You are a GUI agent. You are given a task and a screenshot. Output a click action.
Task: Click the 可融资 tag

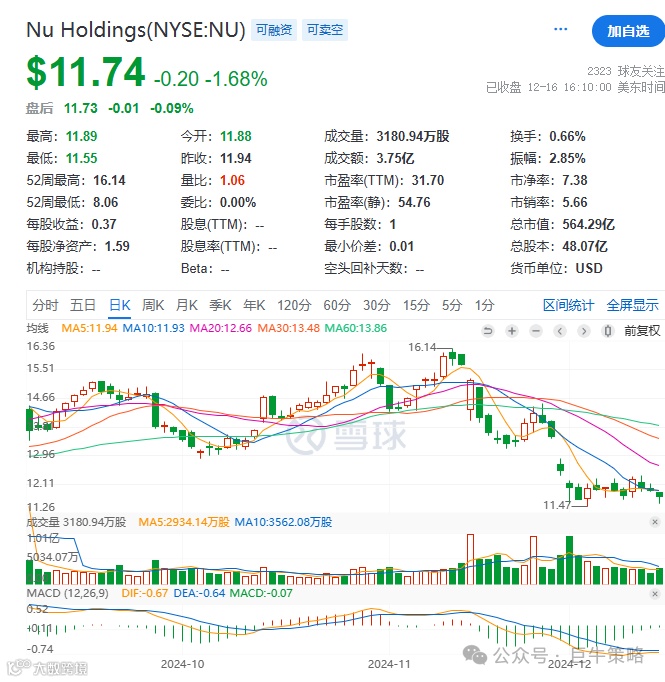click(x=274, y=30)
